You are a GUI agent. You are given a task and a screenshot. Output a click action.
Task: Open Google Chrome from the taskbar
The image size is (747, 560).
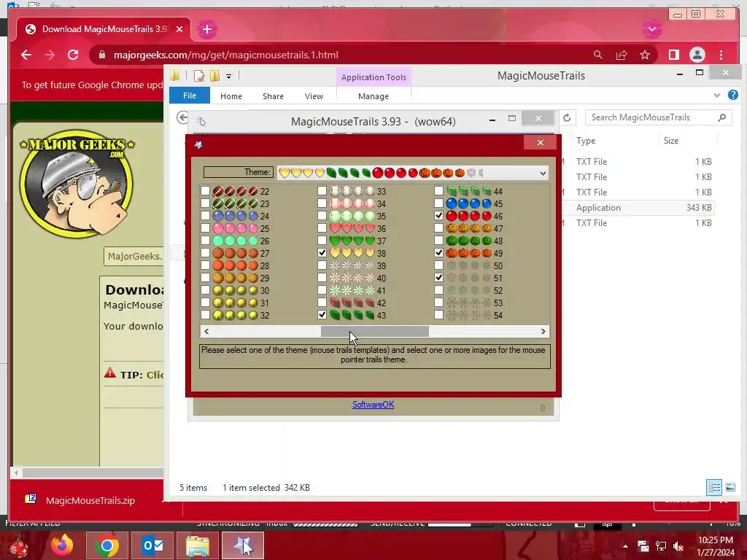(x=107, y=545)
